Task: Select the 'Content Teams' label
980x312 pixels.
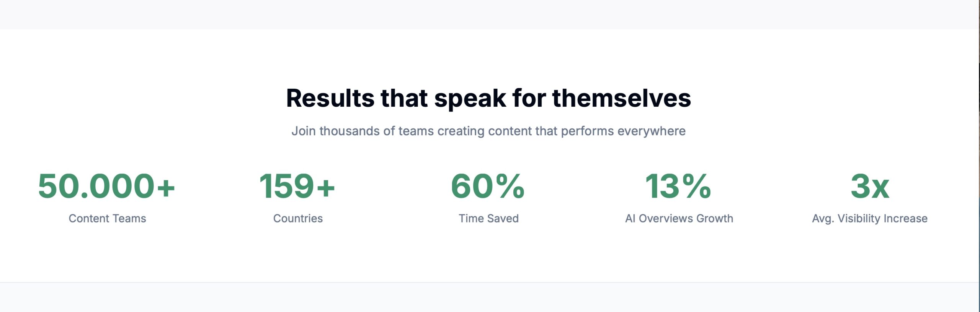Action: (107, 218)
